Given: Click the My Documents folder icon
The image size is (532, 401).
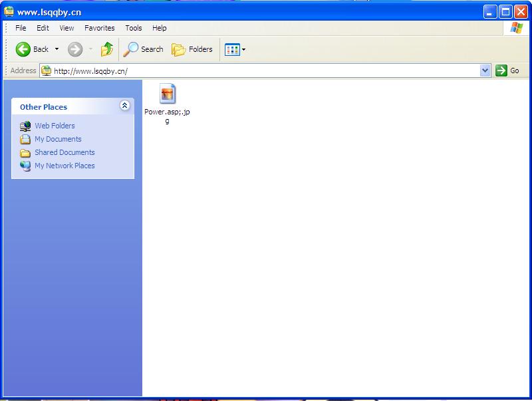Looking at the screenshot, I should coord(25,139).
